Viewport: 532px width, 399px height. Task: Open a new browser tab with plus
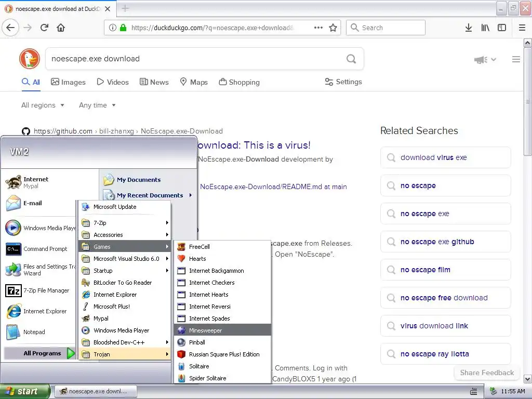[125, 8]
